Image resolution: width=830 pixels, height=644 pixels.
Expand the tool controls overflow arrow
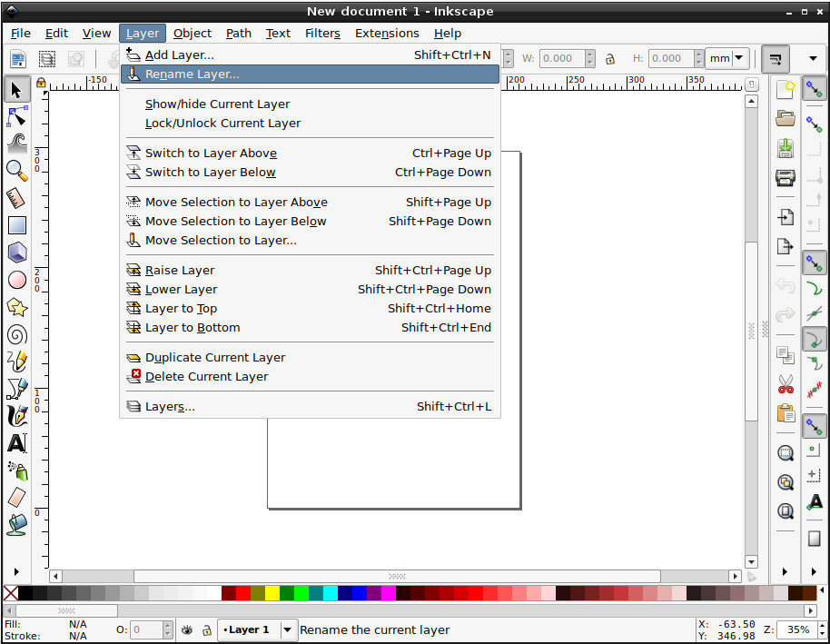[813, 58]
